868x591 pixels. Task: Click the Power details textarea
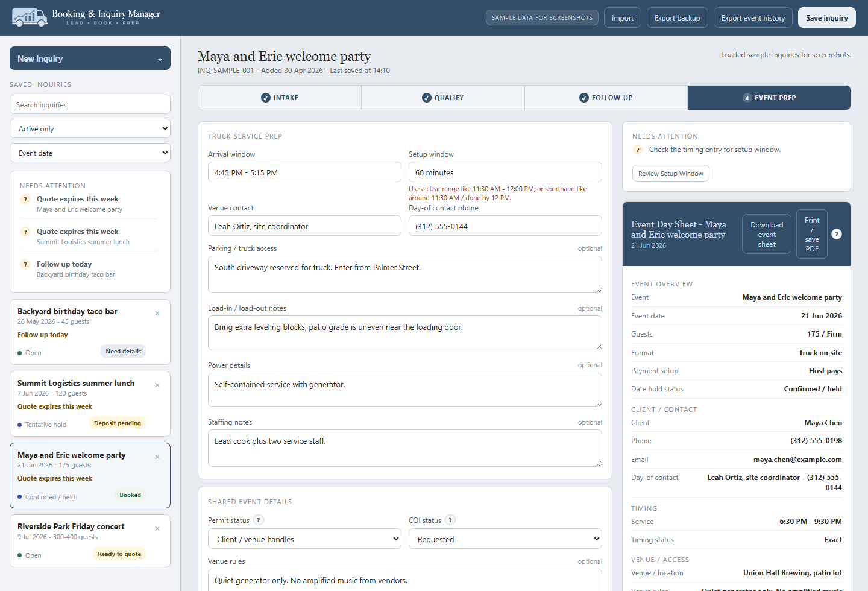(405, 390)
